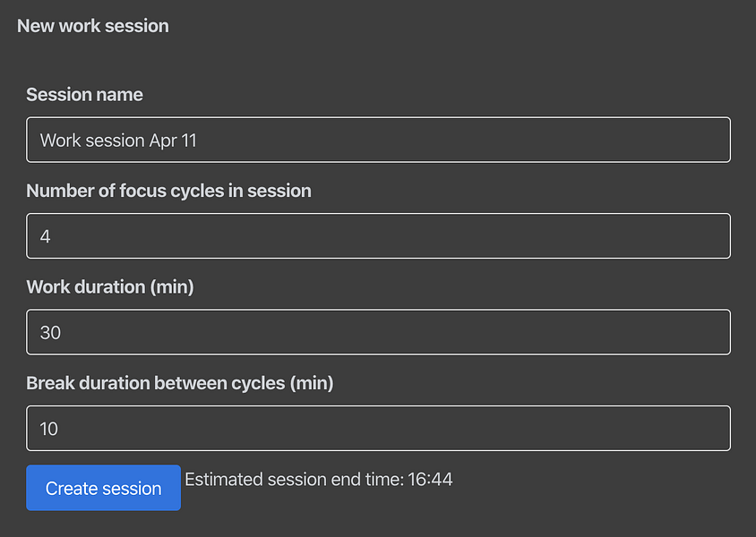Click the empty right side of Break duration field
This screenshot has width=756, height=537.
(x=582, y=429)
